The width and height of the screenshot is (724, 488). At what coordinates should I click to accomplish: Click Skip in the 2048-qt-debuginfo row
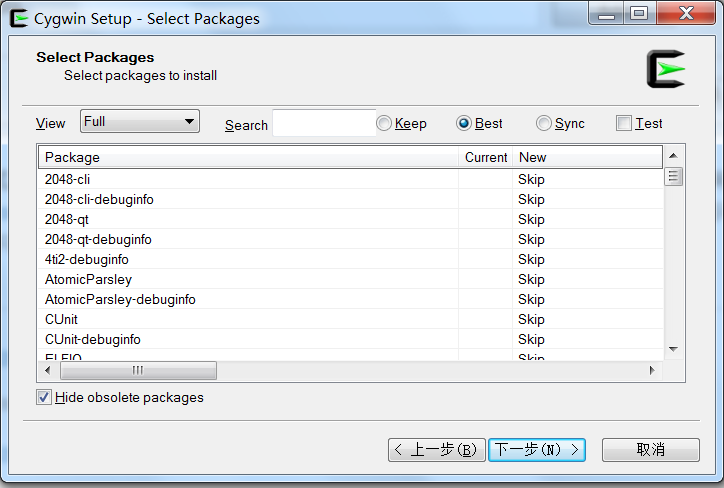coord(531,239)
